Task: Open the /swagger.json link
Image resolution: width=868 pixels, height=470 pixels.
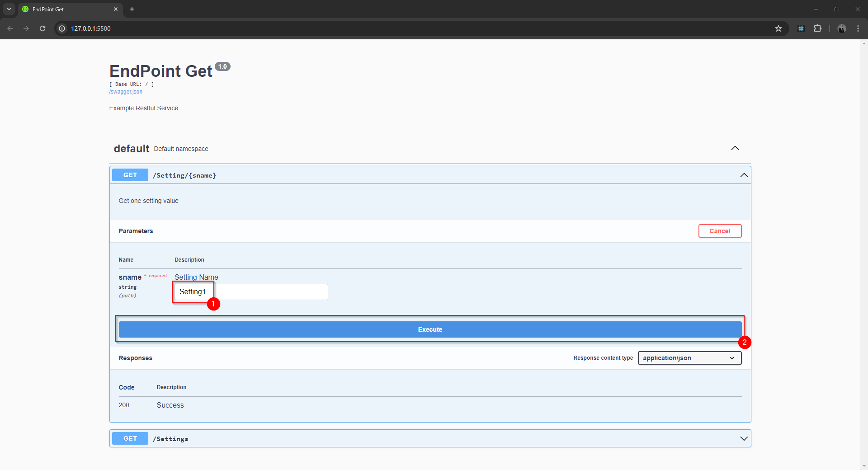Action: coord(126,92)
